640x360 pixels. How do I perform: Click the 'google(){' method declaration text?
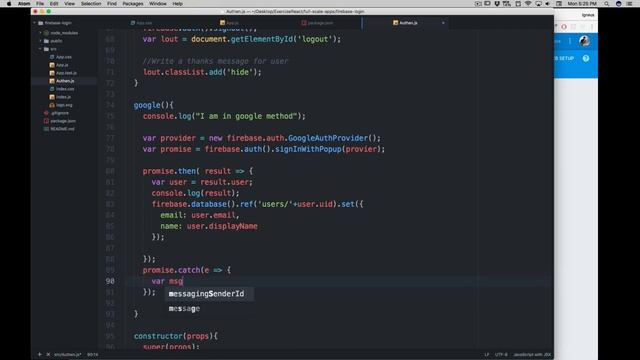(153, 105)
